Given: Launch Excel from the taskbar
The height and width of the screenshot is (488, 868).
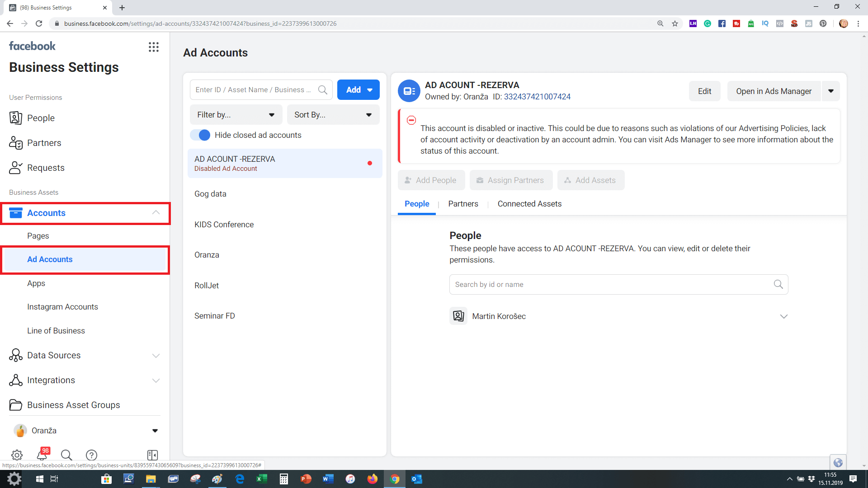Looking at the screenshot, I should (x=262, y=479).
